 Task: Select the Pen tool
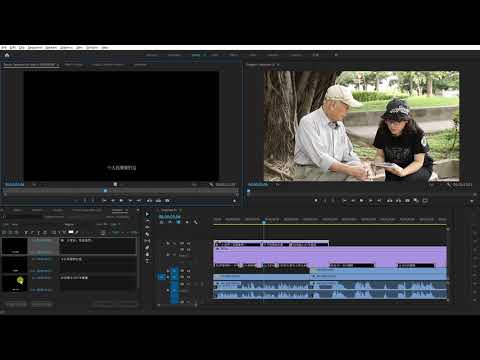[148, 247]
